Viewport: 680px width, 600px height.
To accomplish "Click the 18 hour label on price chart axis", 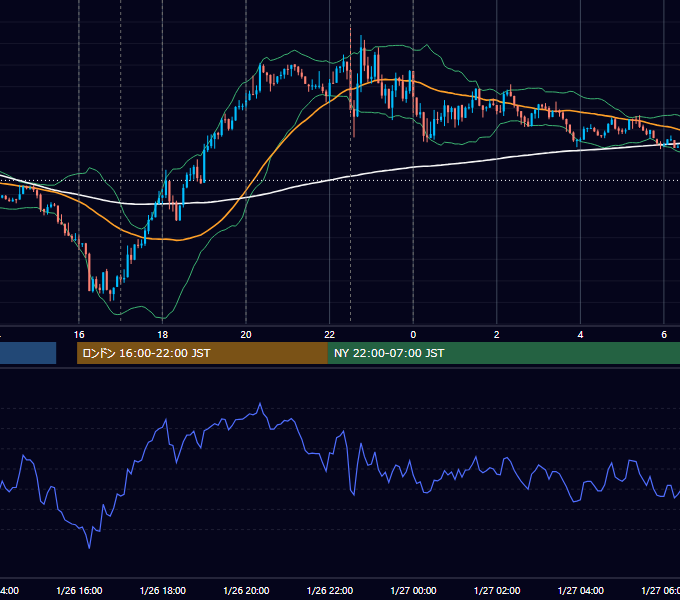I will pyautogui.click(x=163, y=335).
